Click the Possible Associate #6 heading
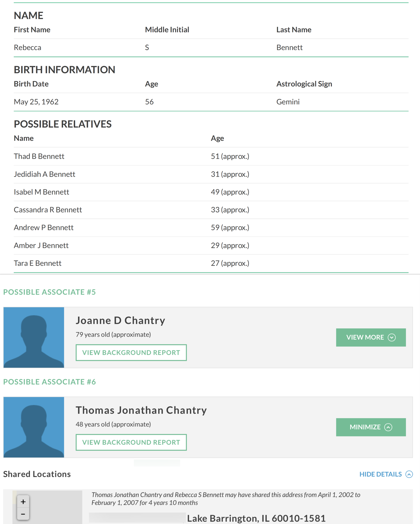This screenshot has height=524, width=420. click(x=50, y=382)
